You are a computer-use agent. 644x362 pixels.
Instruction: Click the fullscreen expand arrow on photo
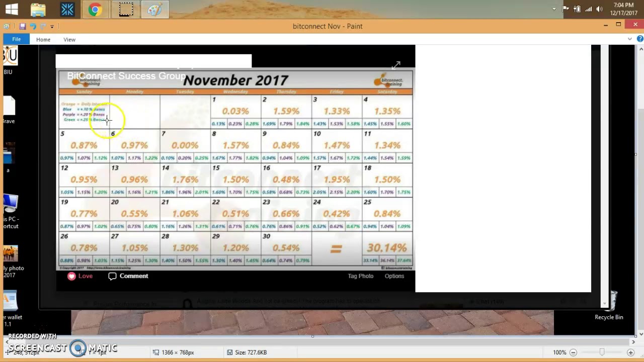(396, 65)
